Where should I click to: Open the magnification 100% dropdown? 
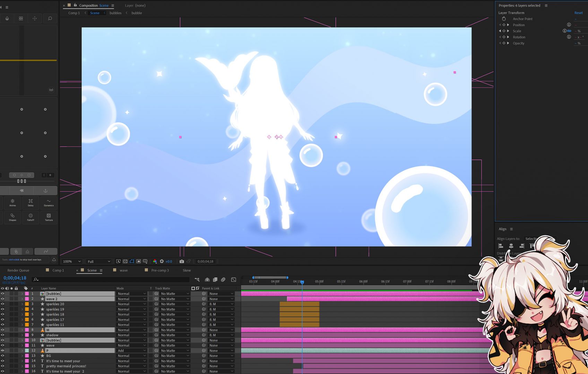tap(72, 261)
